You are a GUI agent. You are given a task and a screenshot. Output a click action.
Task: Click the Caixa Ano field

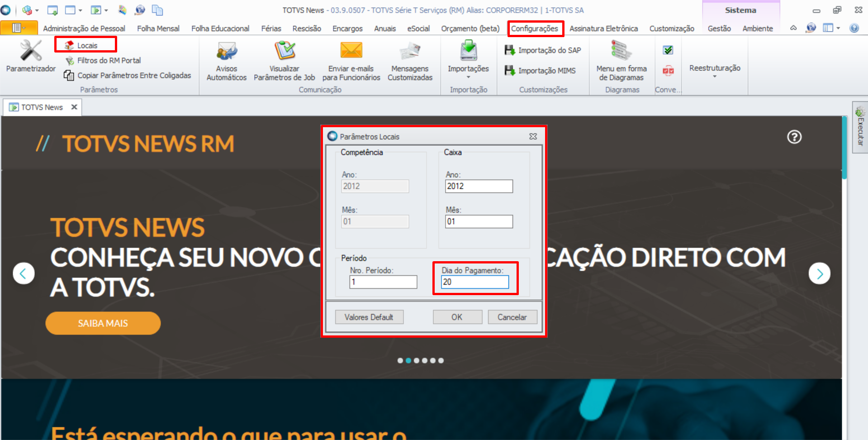click(479, 186)
